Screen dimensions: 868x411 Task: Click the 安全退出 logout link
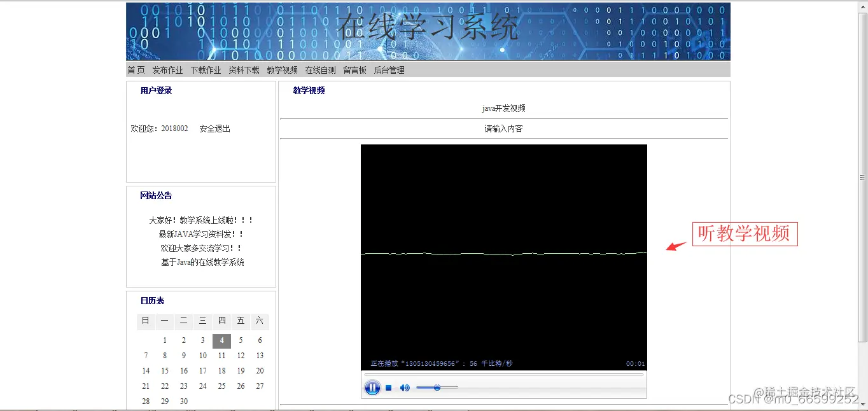pos(214,129)
